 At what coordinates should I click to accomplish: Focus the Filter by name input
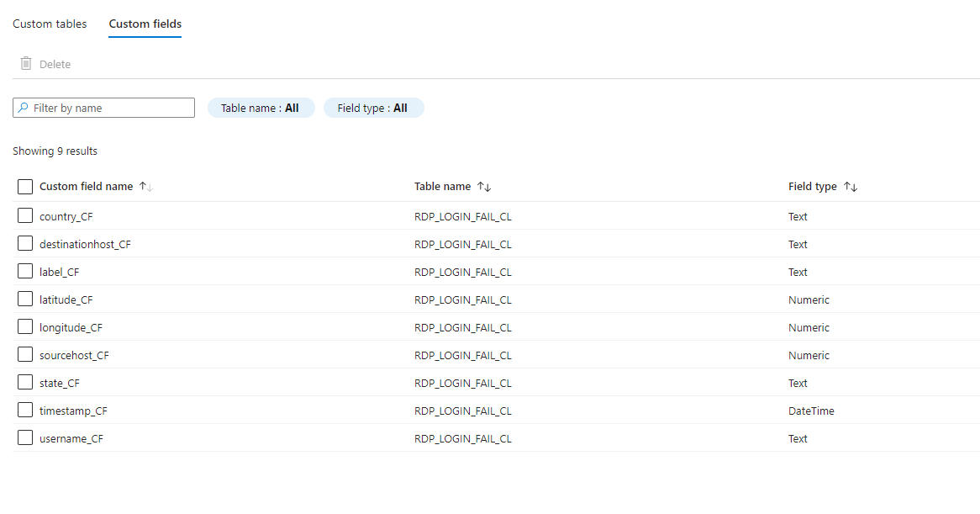(103, 108)
